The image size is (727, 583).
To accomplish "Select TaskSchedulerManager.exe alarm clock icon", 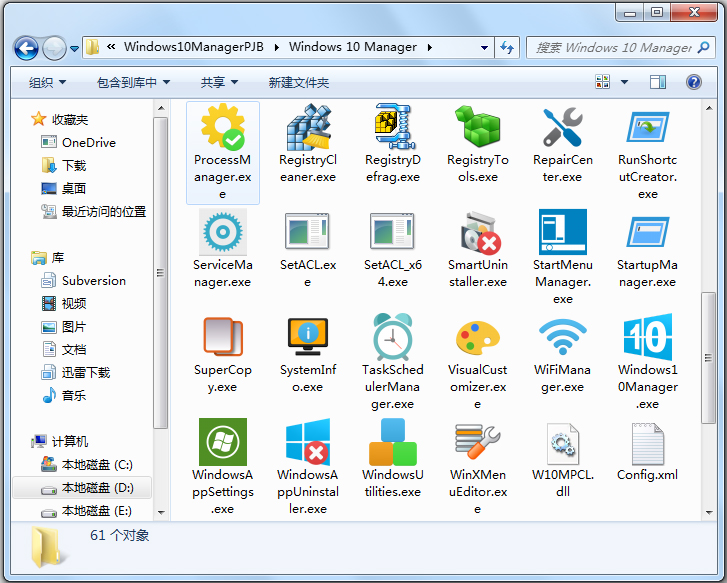I will (x=393, y=337).
